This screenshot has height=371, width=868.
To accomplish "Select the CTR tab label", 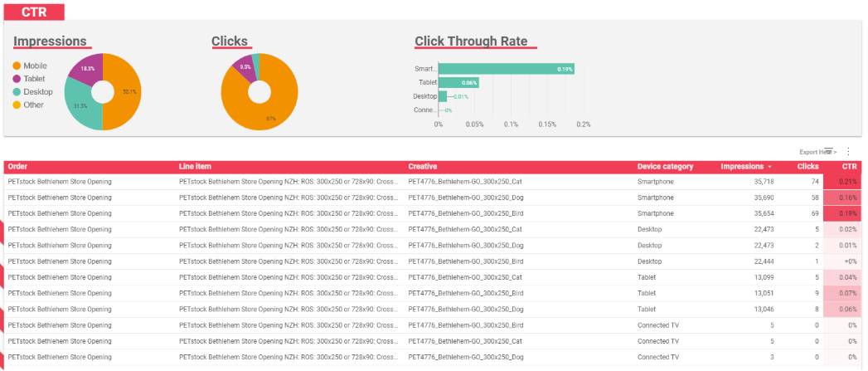I will click(x=34, y=11).
